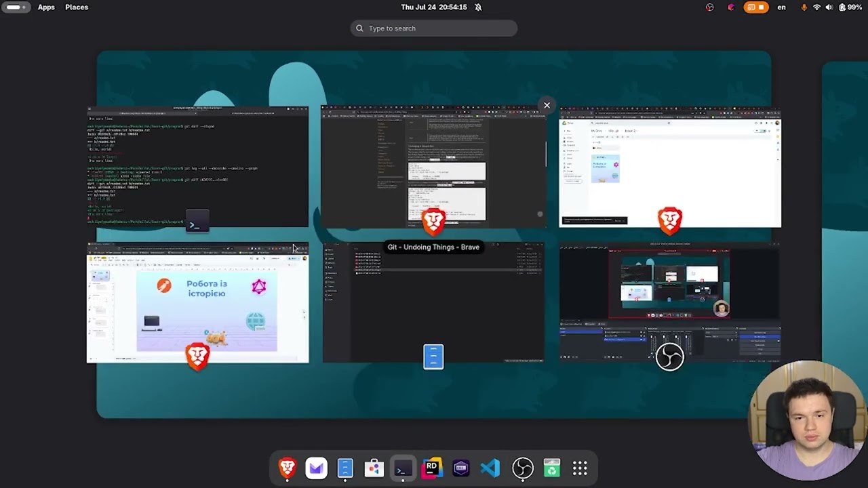
Task: Switch to the dark Files manager window
Action: 433,302
